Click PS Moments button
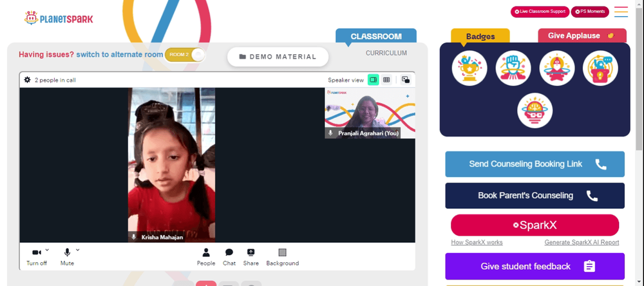 click(590, 12)
